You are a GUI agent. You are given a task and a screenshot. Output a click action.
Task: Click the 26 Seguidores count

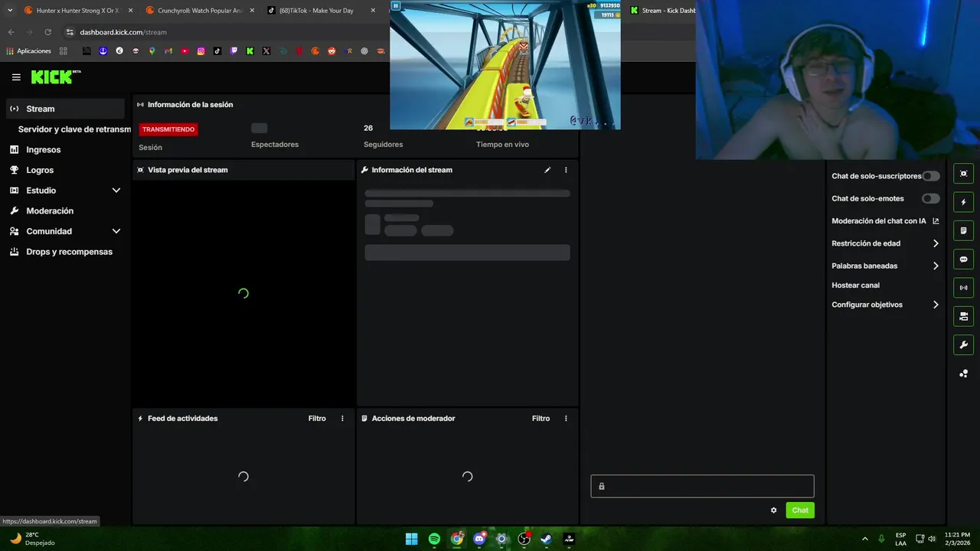(x=368, y=129)
